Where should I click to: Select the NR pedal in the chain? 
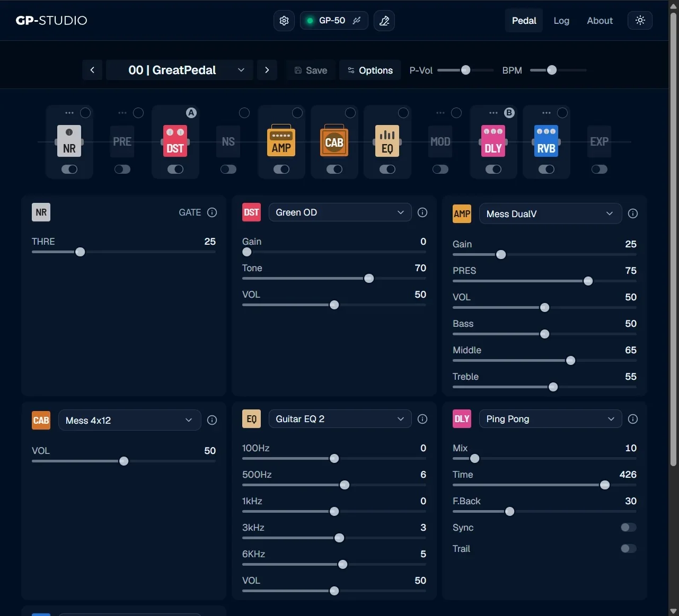click(x=69, y=141)
